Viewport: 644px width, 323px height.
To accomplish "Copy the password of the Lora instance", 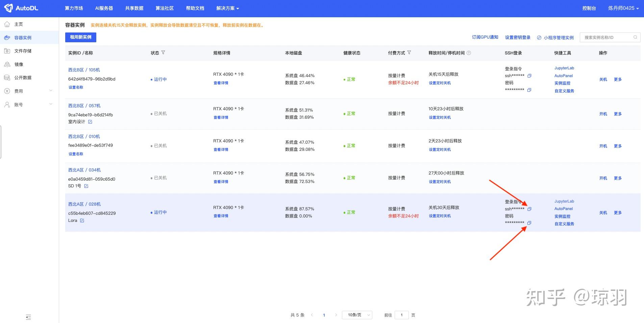I will pyautogui.click(x=529, y=223).
